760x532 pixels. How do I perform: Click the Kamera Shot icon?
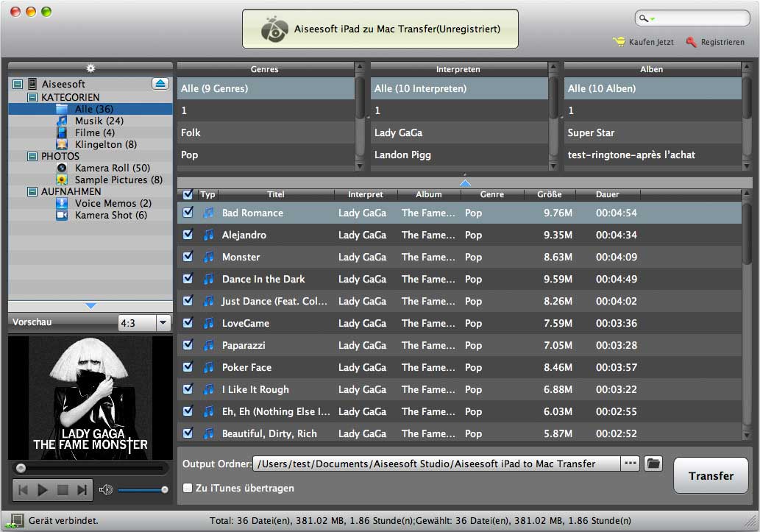click(62, 215)
